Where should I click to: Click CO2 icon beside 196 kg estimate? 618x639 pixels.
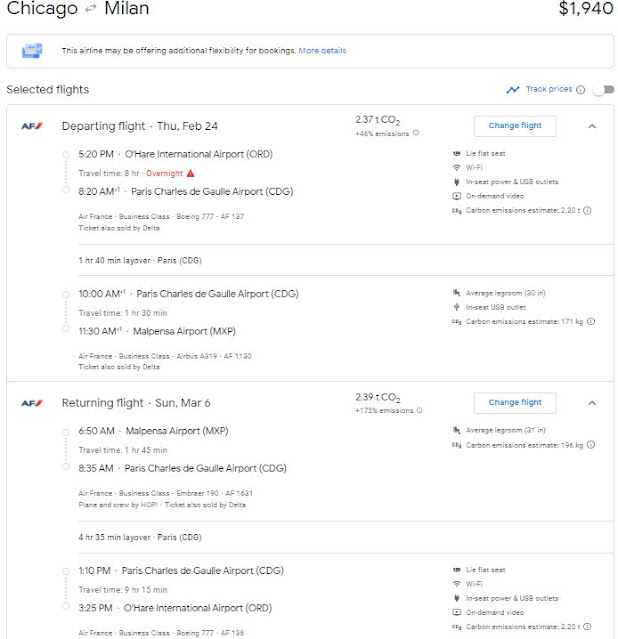tap(457, 445)
